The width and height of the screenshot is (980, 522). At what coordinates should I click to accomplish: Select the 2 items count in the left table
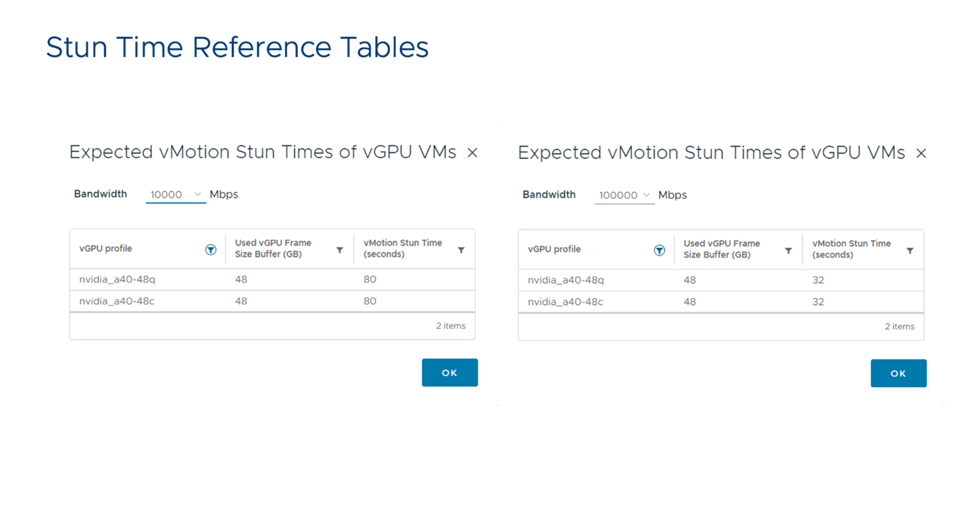tap(451, 326)
